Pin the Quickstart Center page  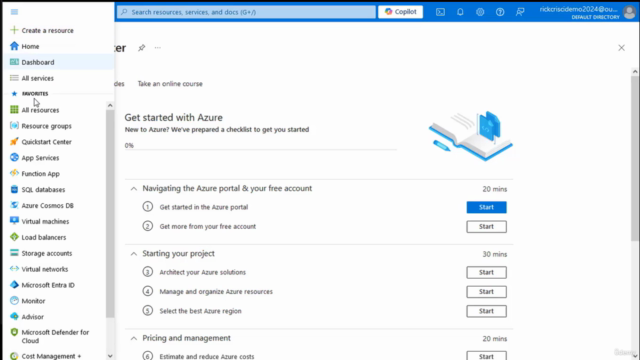[x=142, y=48]
